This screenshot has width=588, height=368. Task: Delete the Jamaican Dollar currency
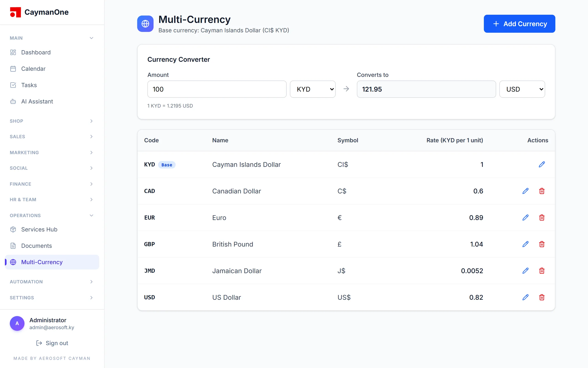coord(542,271)
